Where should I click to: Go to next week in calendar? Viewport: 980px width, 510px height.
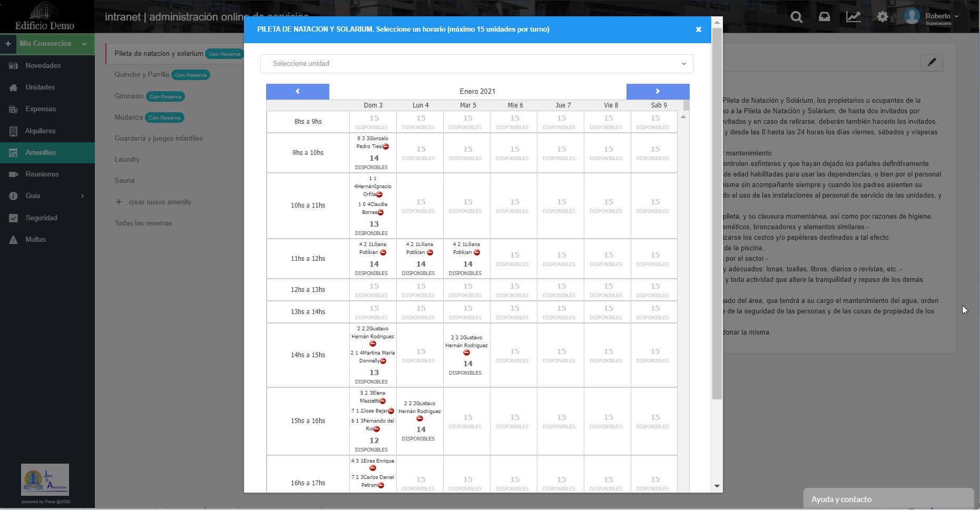658,91
